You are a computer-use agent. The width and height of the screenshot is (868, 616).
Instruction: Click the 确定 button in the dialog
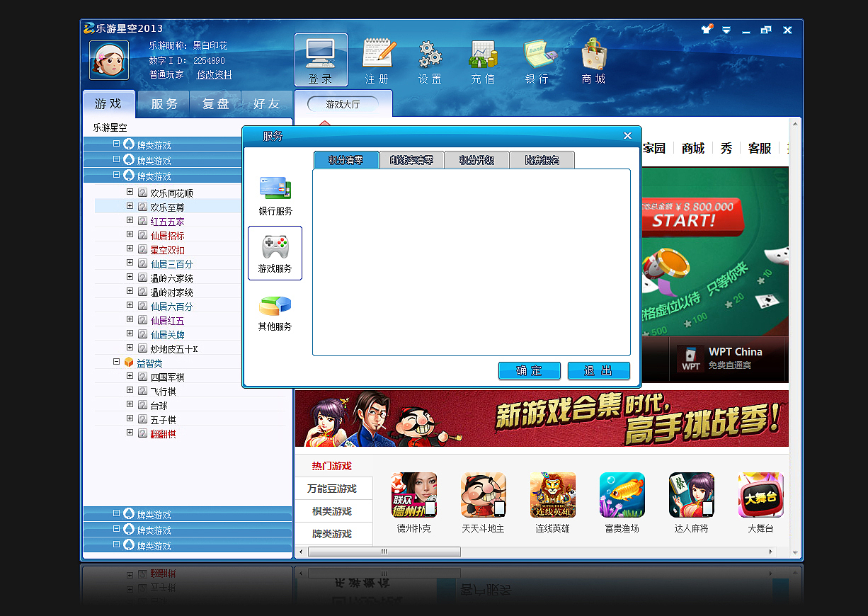click(x=529, y=370)
